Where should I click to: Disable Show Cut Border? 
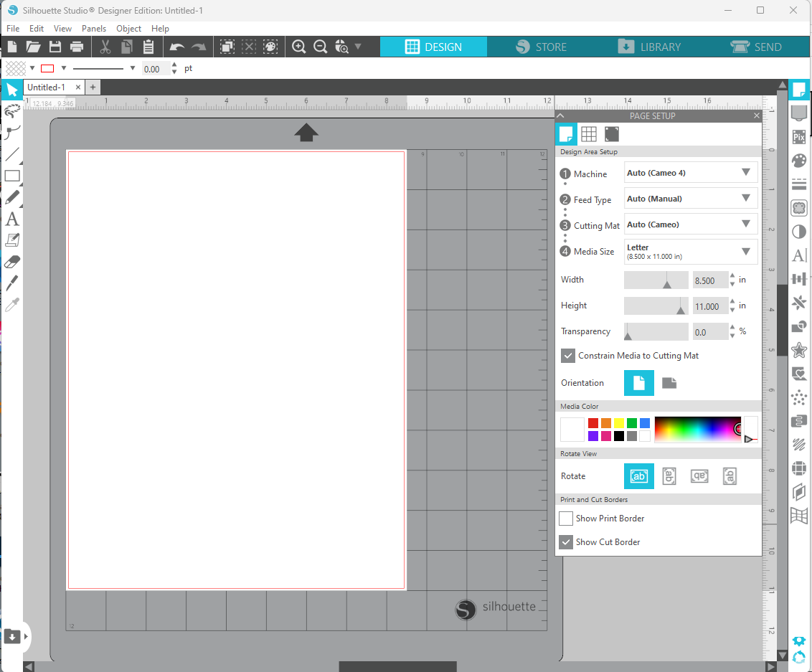[566, 541]
